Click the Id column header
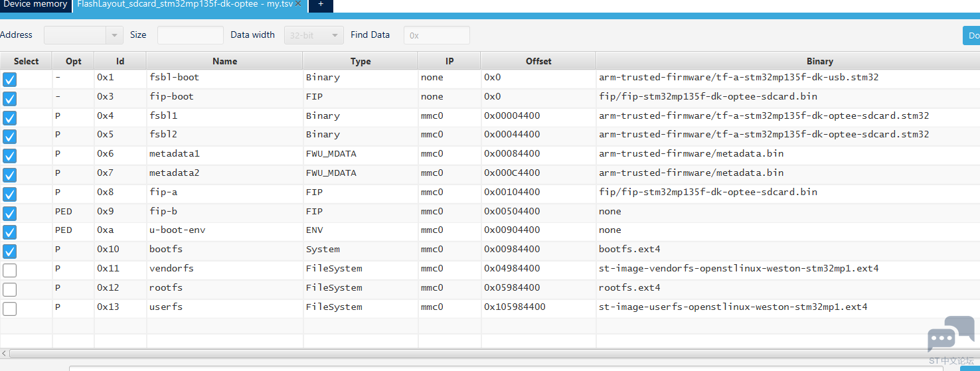980x371 pixels. pyautogui.click(x=120, y=61)
